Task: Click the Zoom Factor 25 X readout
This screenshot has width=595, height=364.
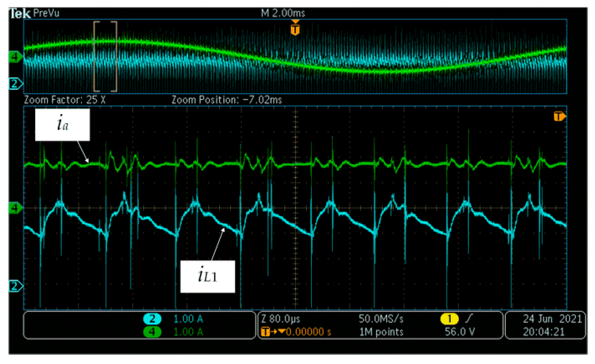Action: (65, 100)
